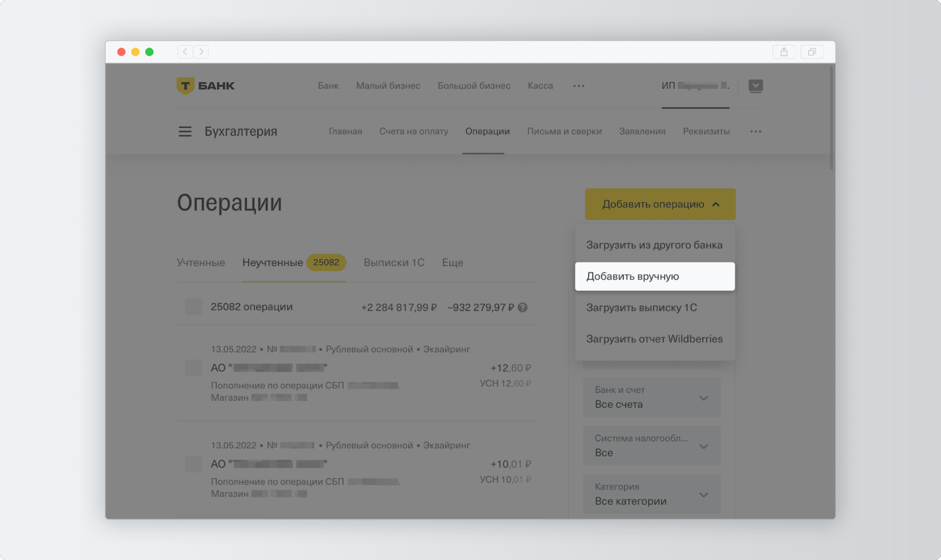Expand the Система налогообл... dropdown
This screenshot has height=560, width=941.
point(652,446)
